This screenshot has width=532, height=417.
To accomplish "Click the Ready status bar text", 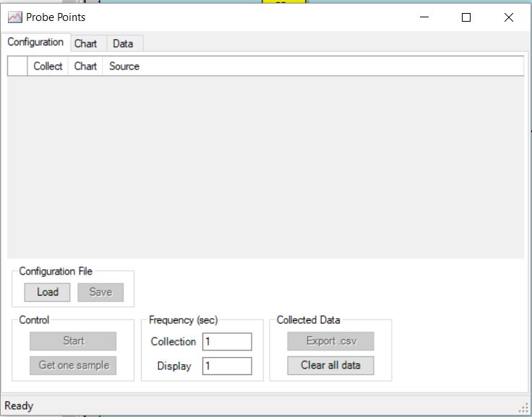I will point(19,406).
